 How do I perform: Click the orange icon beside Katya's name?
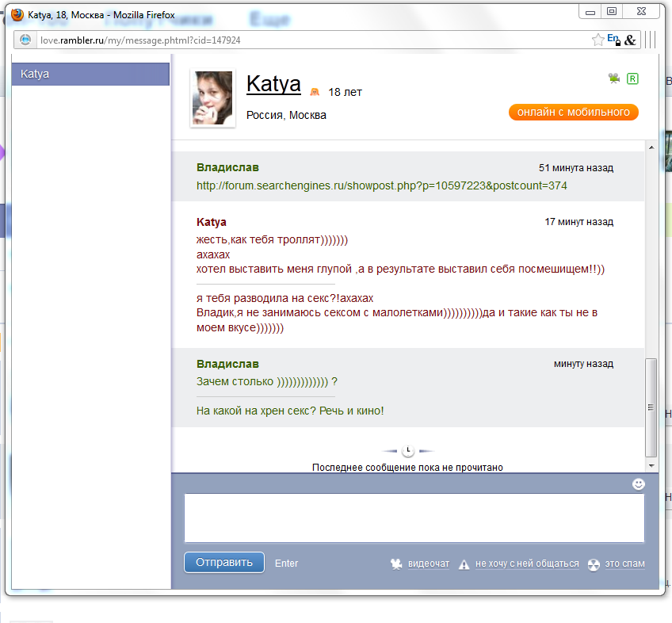[x=315, y=92]
